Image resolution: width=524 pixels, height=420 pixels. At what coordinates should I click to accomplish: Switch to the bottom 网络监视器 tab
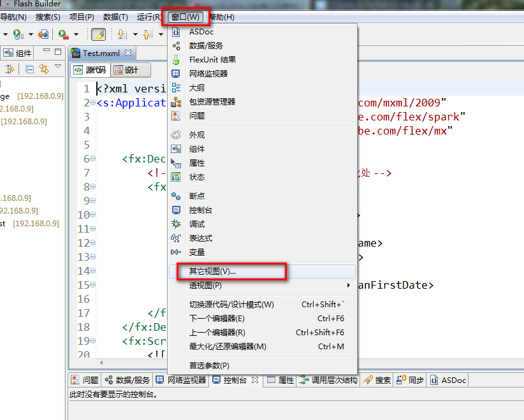181,380
